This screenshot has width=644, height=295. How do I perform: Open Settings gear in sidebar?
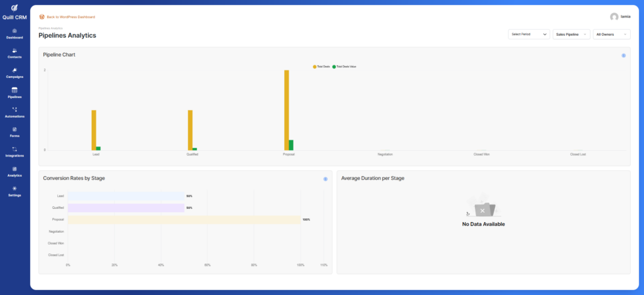click(x=14, y=188)
